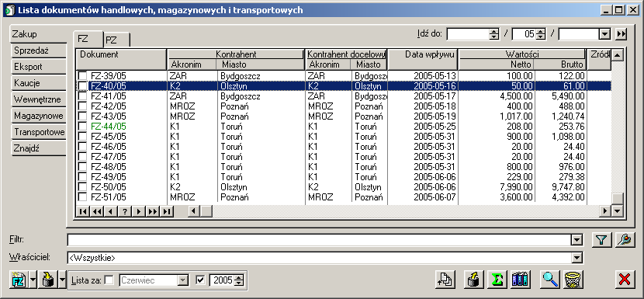Sort by the Dokument column header
The width and height of the screenshot is (644, 299).
[122, 59]
